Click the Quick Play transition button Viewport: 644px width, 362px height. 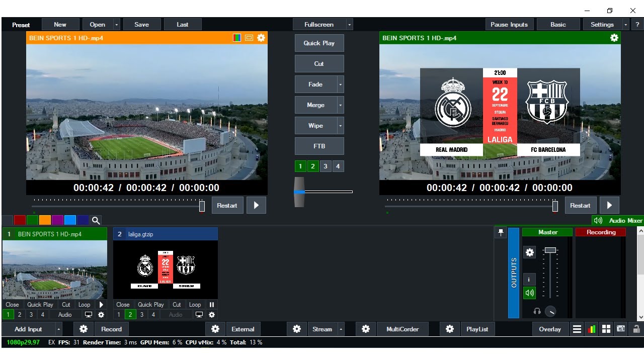point(319,43)
